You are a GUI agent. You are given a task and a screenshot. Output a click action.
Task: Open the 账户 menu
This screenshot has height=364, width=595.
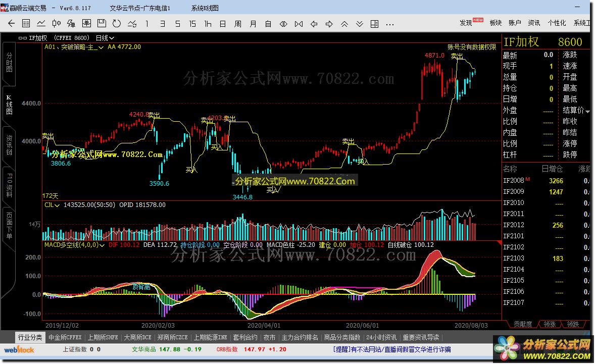tap(515, 23)
